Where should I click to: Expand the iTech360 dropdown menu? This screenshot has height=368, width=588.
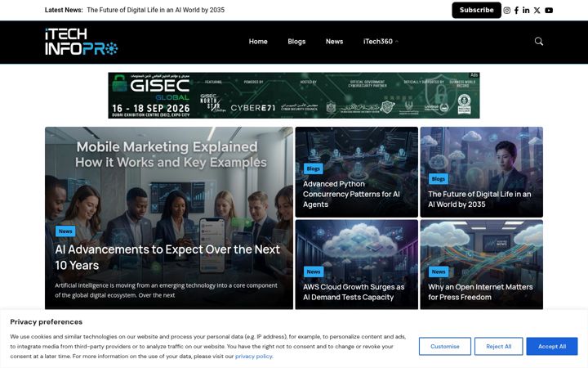coord(381,42)
